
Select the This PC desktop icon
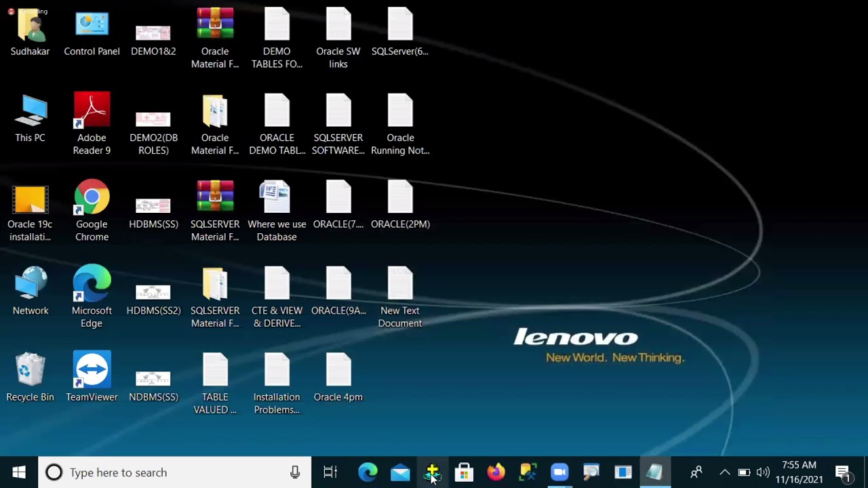click(x=30, y=119)
